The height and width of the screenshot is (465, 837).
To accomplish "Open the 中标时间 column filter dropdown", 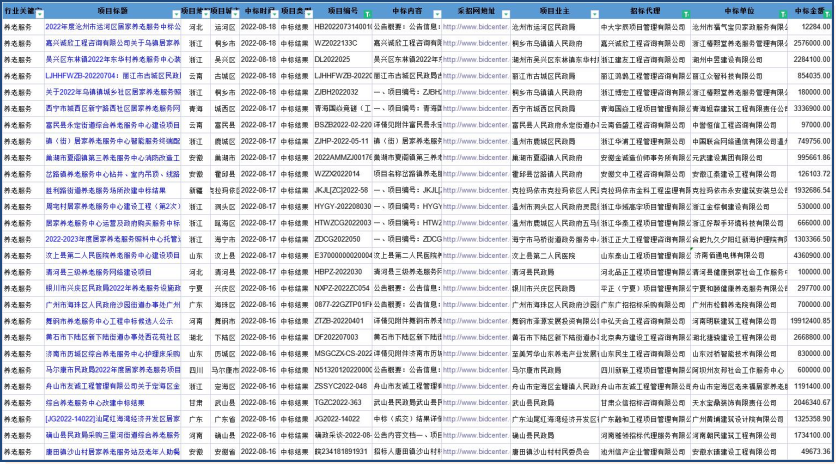I will tap(274, 12).
